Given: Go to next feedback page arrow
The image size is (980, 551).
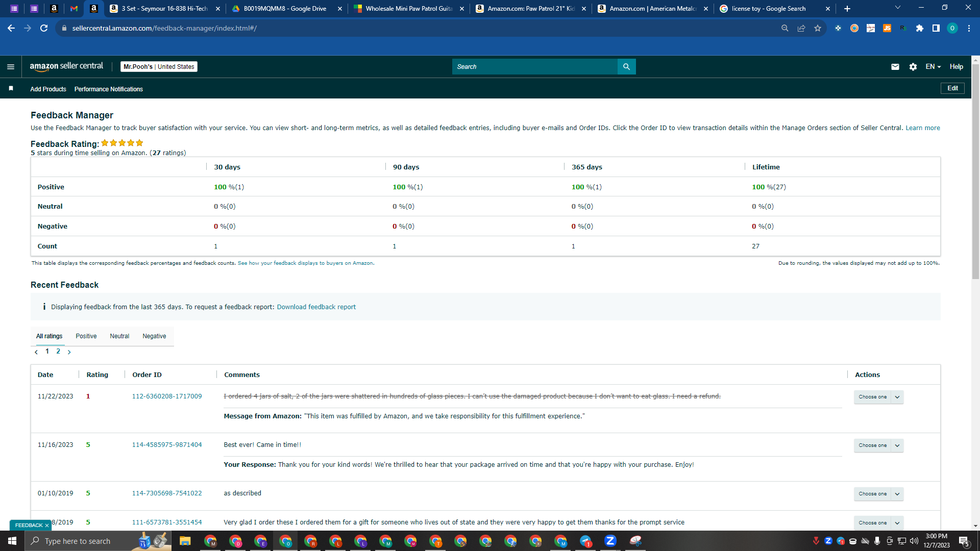Looking at the screenshot, I should [x=69, y=352].
